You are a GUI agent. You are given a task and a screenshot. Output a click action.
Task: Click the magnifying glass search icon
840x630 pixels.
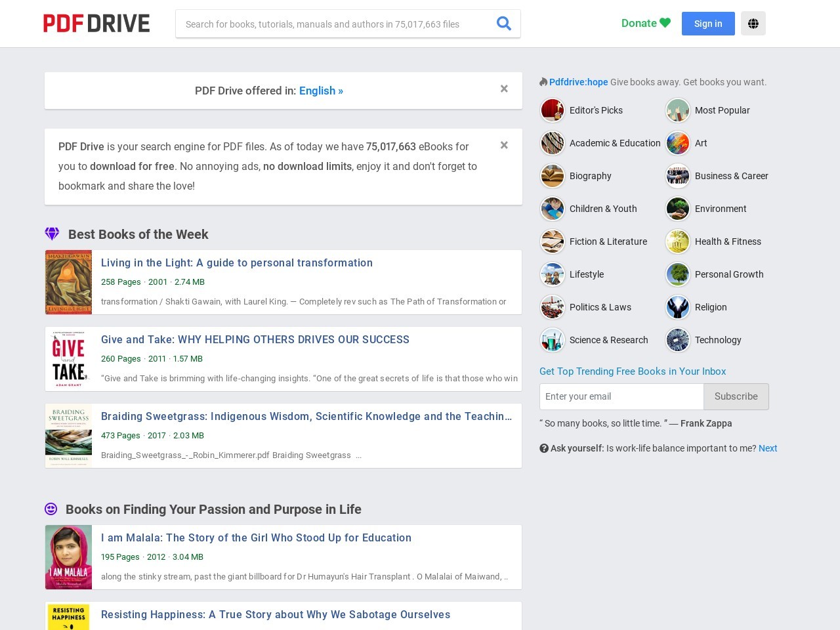tap(504, 24)
